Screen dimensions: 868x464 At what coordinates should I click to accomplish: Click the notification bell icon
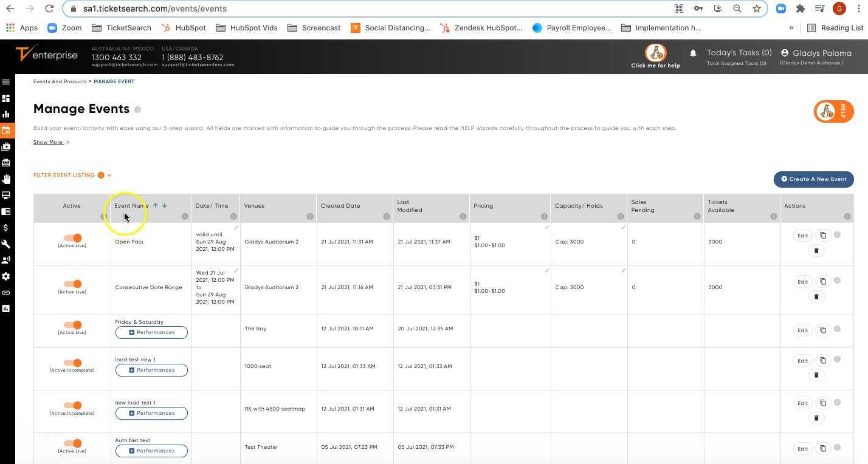coord(693,53)
